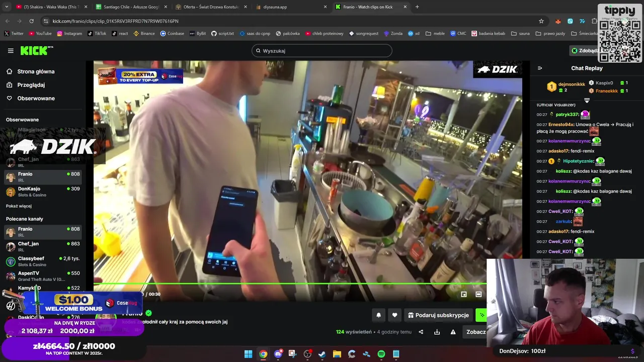The image size is (644, 362).
Task: Open the Instagram bookmark
Action: [69, 34]
